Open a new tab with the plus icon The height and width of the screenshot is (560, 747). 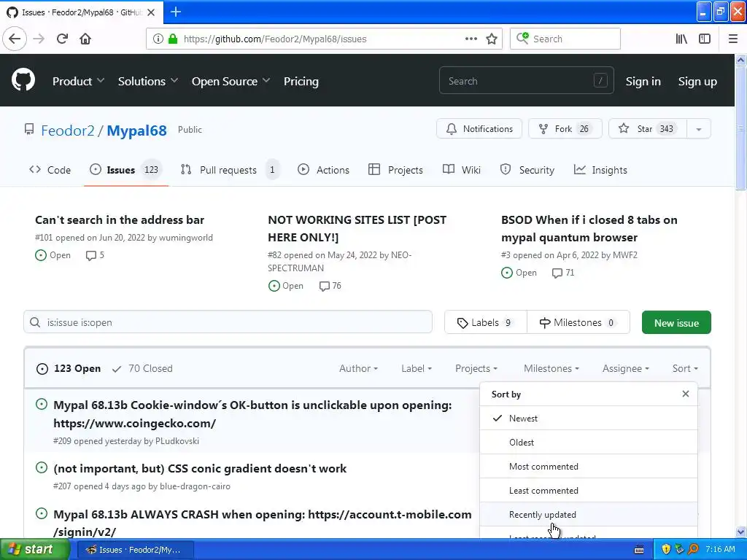point(176,12)
